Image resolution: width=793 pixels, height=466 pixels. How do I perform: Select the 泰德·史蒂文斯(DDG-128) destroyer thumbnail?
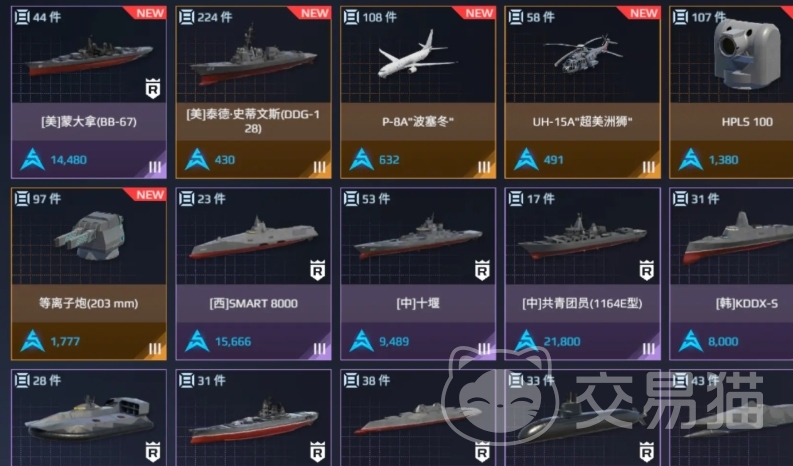coord(253,55)
